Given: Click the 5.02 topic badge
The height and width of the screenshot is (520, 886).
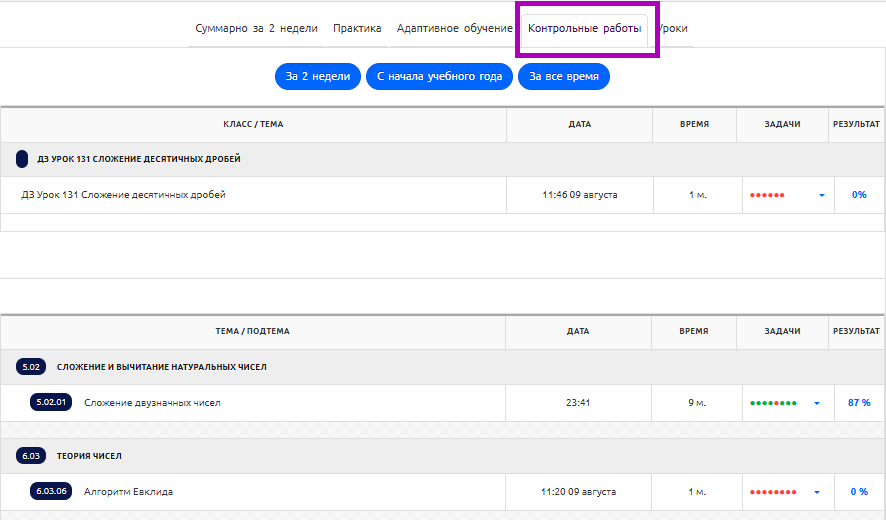Looking at the screenshot, I should (x=31, y=367).
